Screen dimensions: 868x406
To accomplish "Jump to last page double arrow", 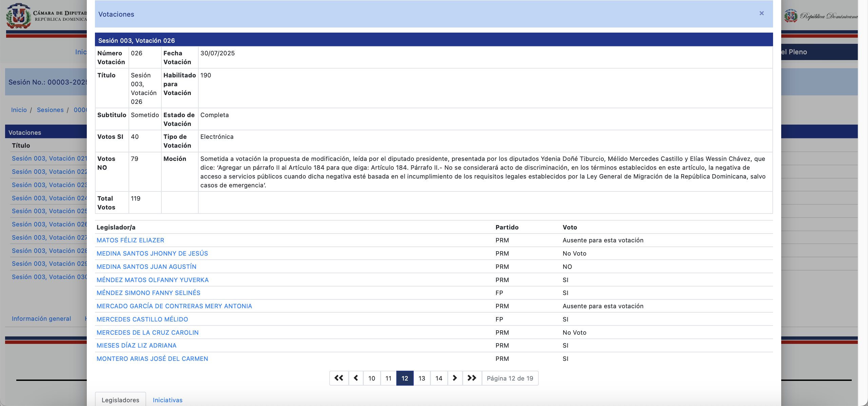I will coord(472,378).
